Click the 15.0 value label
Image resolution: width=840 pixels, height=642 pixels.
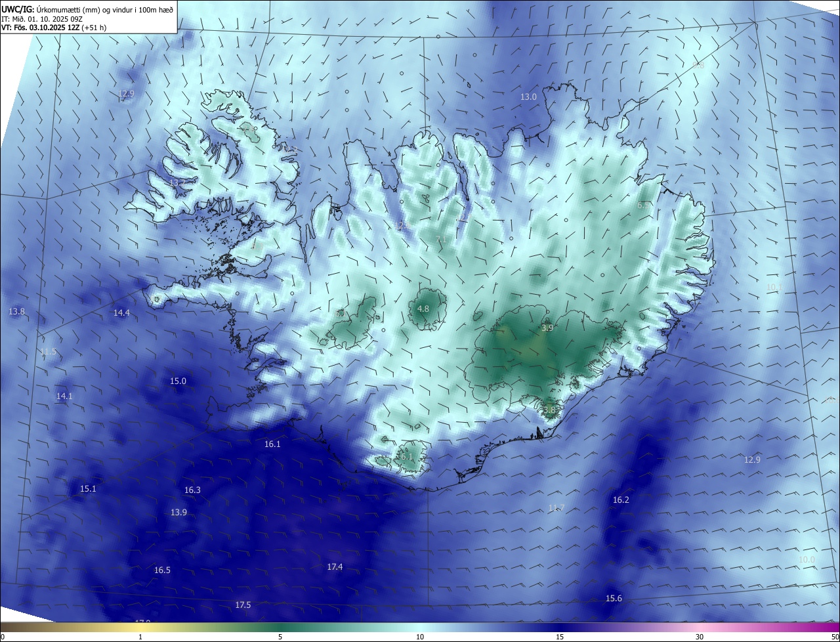tap(178, 381)
